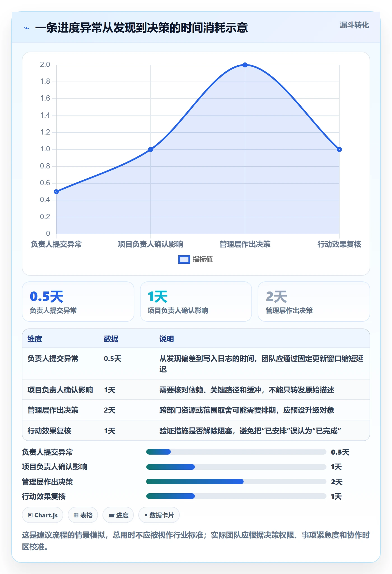The image size is (392, 574).
Task: Click the progress bar for 项目负责人确认影响
Action: pos(236,467)
